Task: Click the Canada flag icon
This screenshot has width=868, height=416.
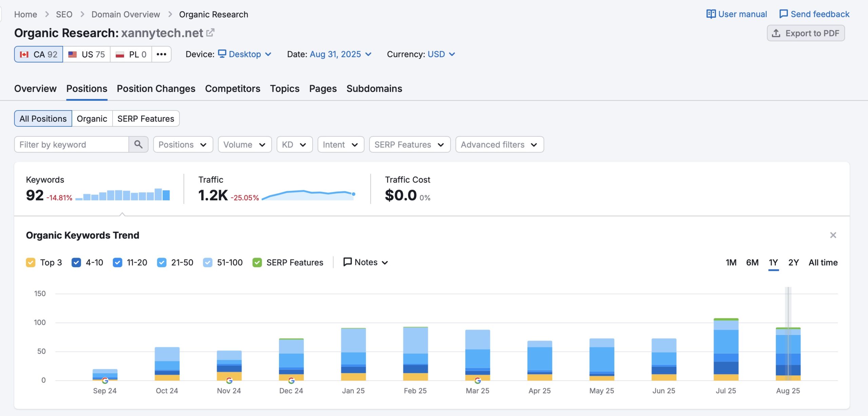Action: tap(24, 54)
